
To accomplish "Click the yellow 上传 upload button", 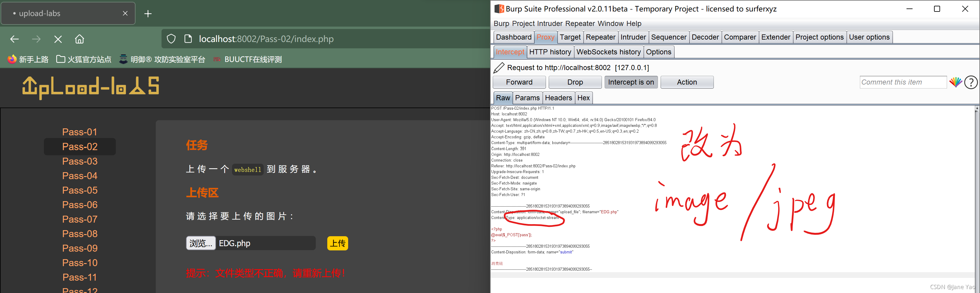I will 338,243.
